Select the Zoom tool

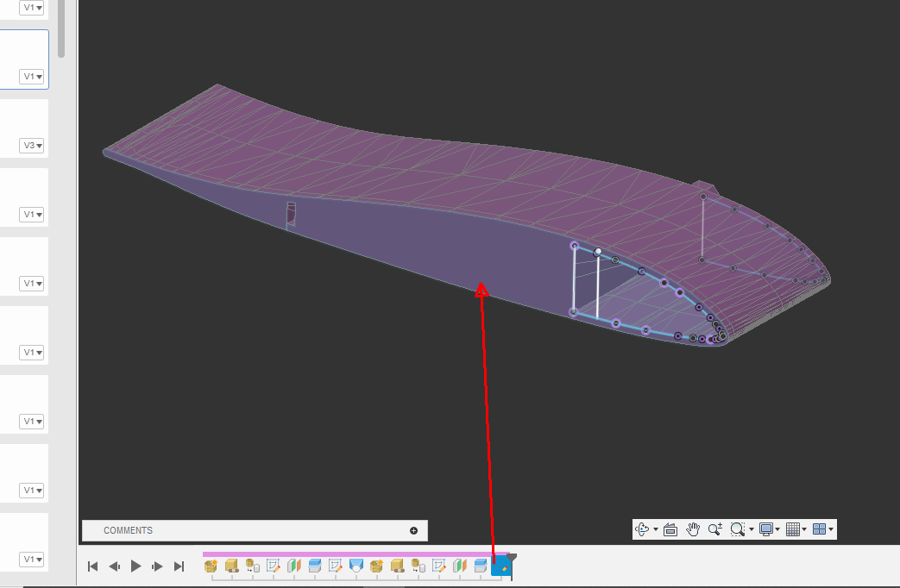714,529
